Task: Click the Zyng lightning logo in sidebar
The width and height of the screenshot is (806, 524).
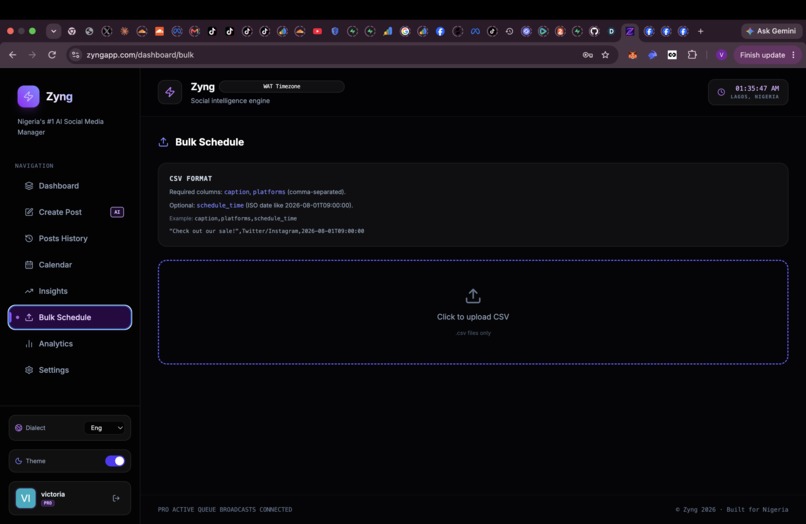Action: tap(28, 96)
